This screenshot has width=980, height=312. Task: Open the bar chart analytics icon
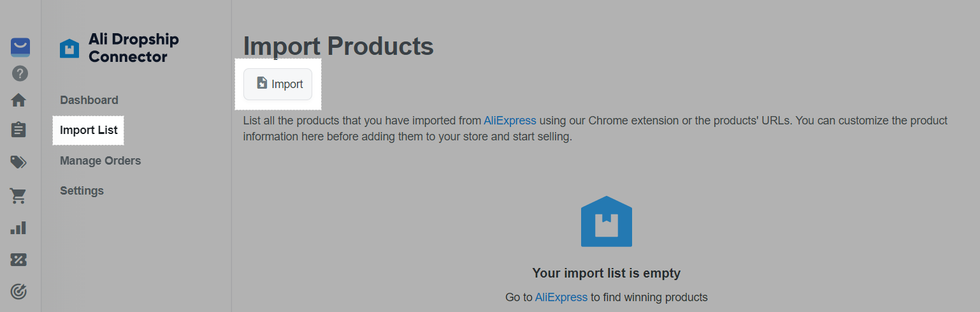tap(19, 228)
